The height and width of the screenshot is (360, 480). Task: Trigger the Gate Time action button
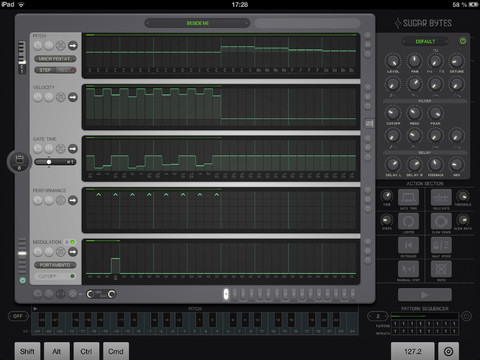408,198
